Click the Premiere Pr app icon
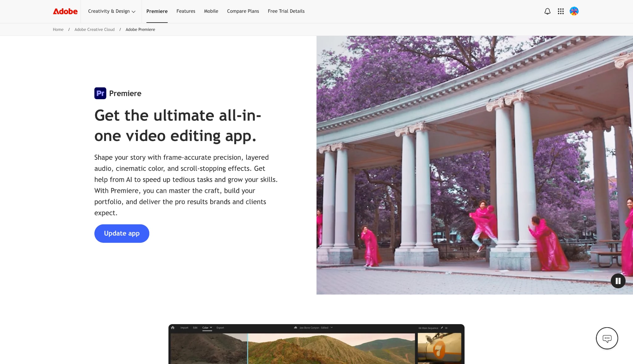Viewport: 633px width, 364px height. point(100,93)
